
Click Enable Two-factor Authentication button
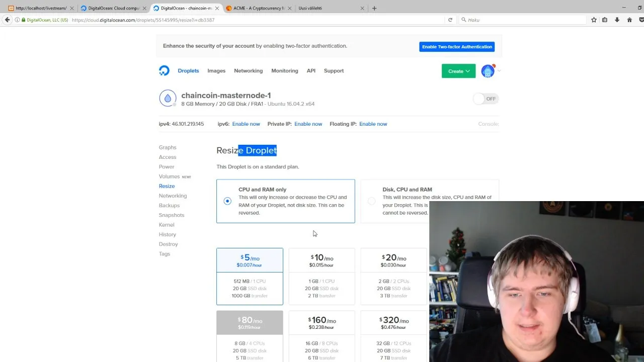457,47
